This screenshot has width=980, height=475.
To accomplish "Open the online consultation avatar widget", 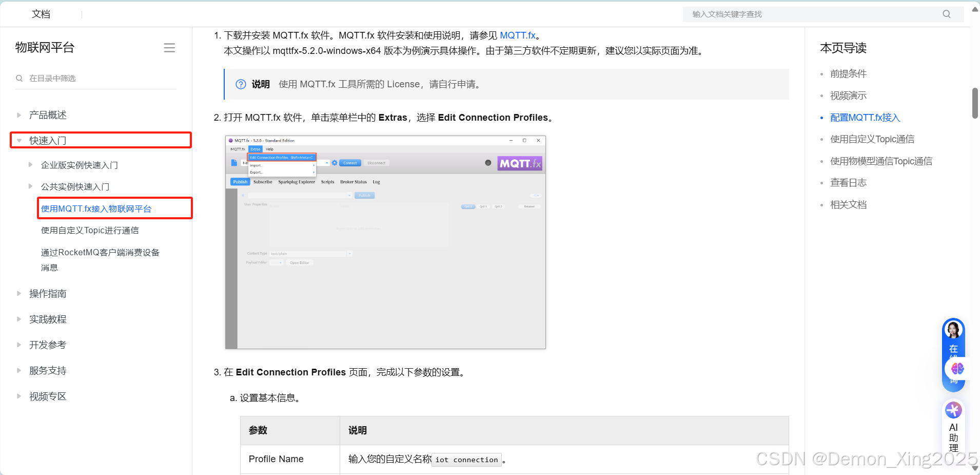I will [953, 330].
